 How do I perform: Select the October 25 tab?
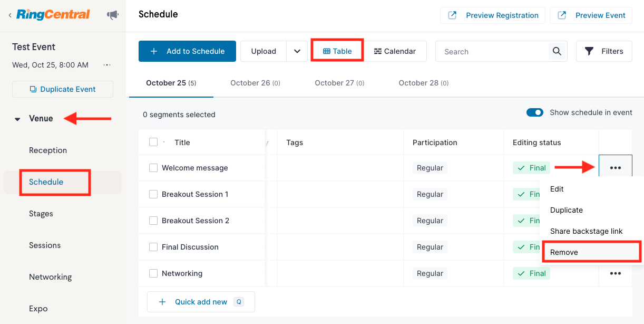click(x=171, y=83)
